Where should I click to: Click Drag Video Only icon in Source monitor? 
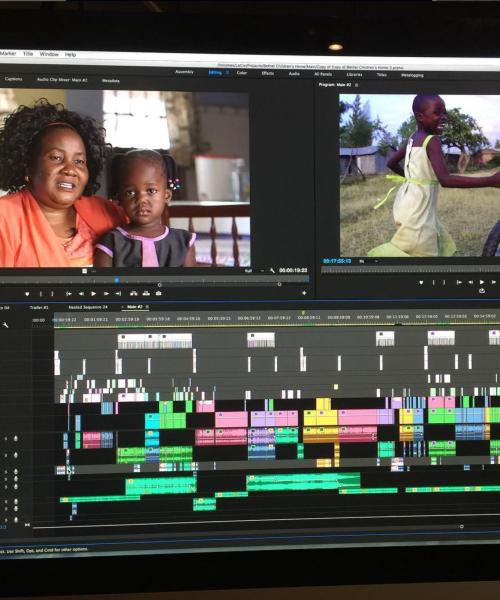pyautogui.click(x=85, y=271)
